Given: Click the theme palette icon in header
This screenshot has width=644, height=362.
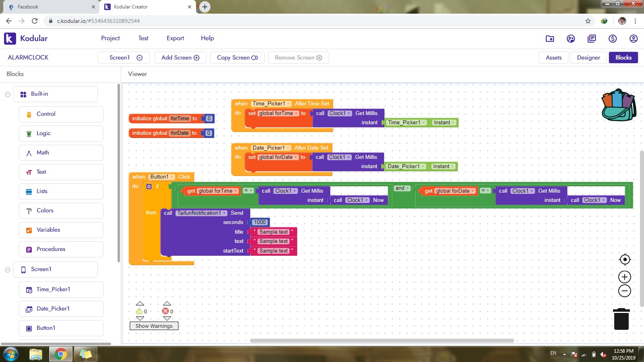Looking at the screenshot, I should pyautogui.click(x=571, y=39).
